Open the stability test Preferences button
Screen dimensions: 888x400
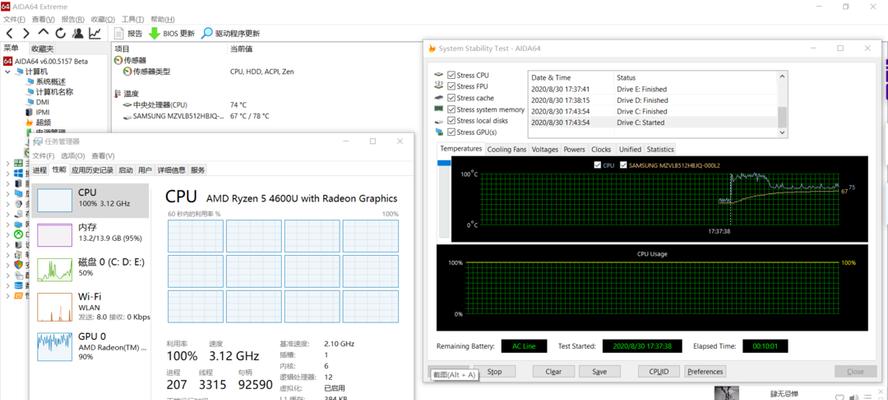[705, 372]
